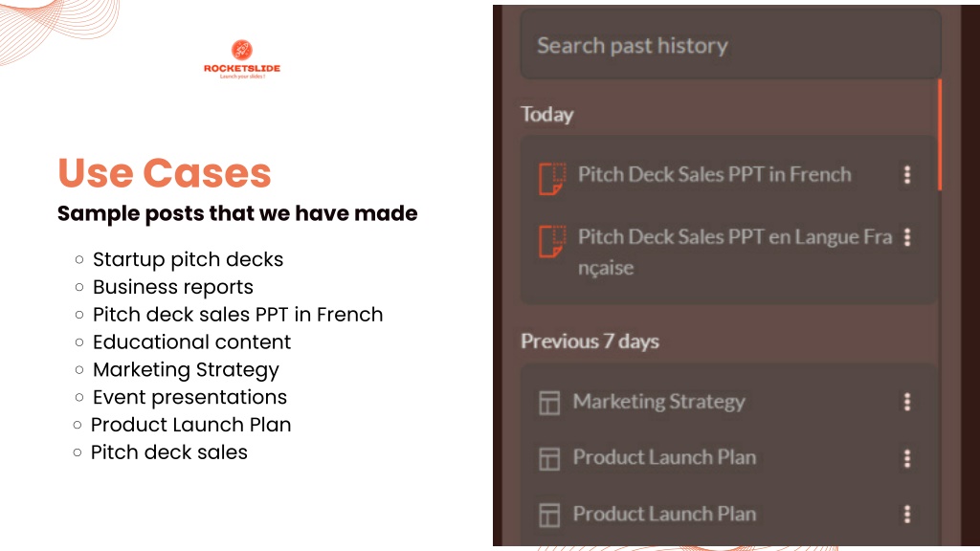Image resolution: width=980 pixels, height=551 pixels.
Task: Select the last Product Launch Plan entry
Action: pos(664,514)
